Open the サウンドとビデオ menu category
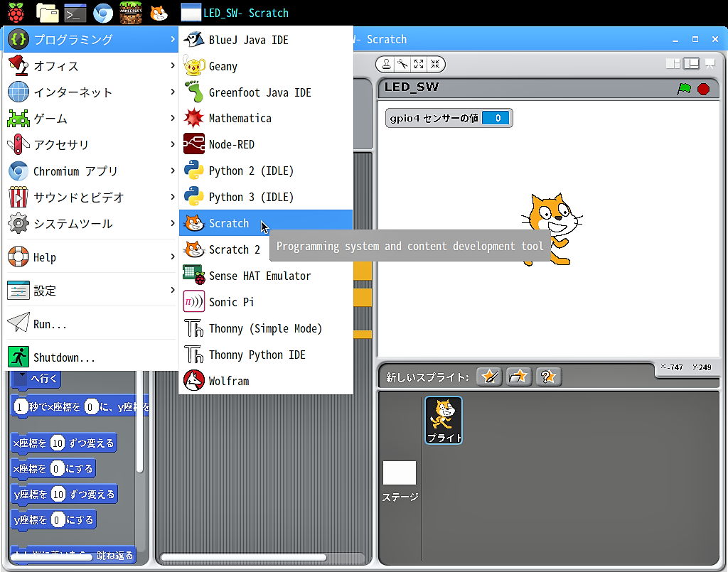 coord(92,197)
